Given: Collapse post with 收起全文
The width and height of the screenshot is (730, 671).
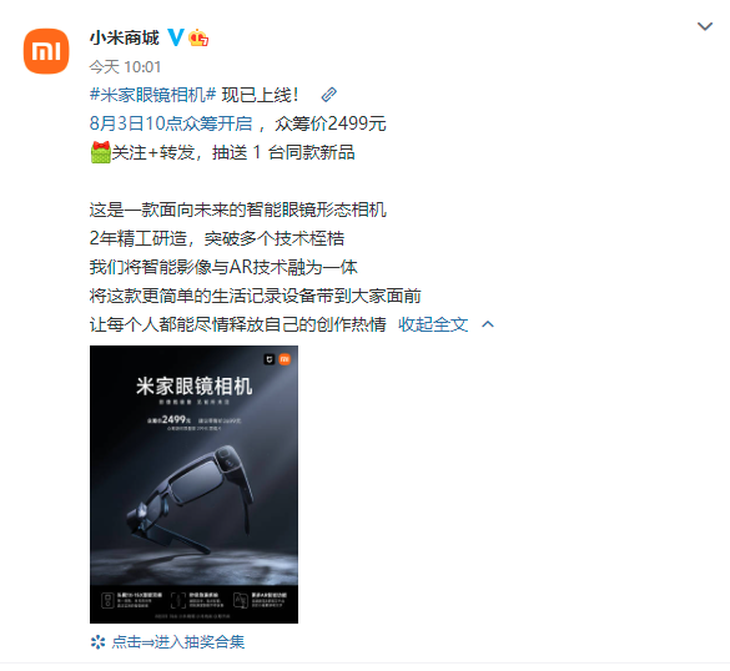Looking at the screenshot, I should pos(433,325).
